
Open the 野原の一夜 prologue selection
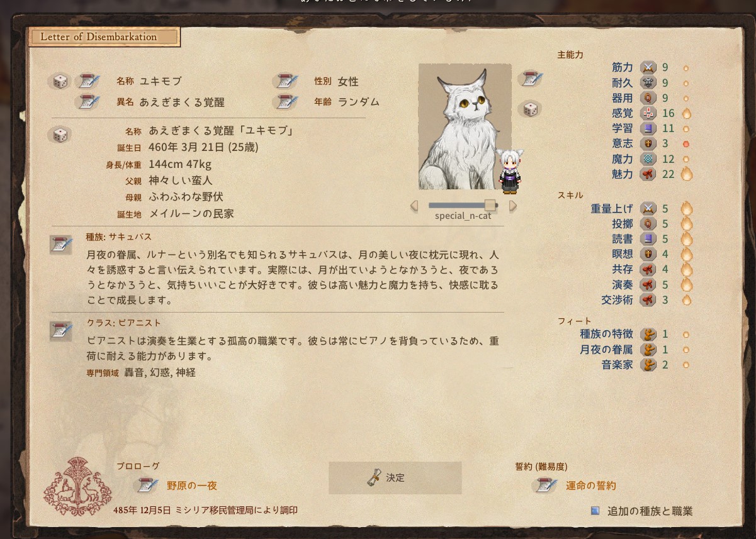pyautogui.click(x=191, y=486)
